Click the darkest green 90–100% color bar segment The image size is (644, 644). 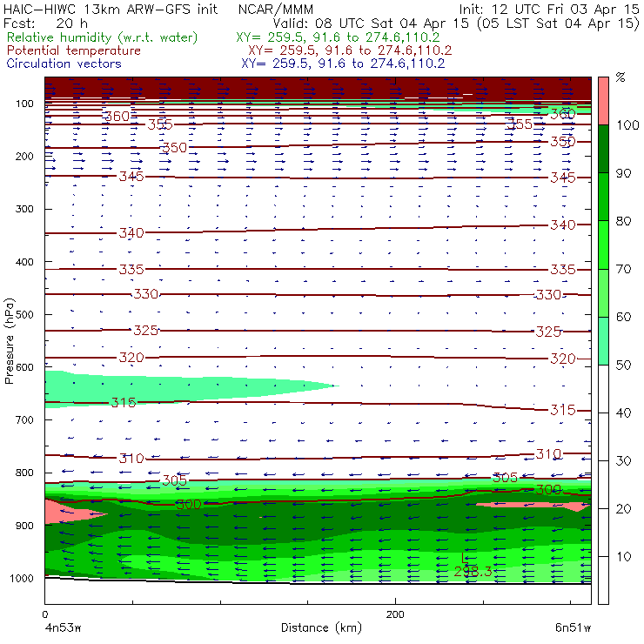(603, 149)
